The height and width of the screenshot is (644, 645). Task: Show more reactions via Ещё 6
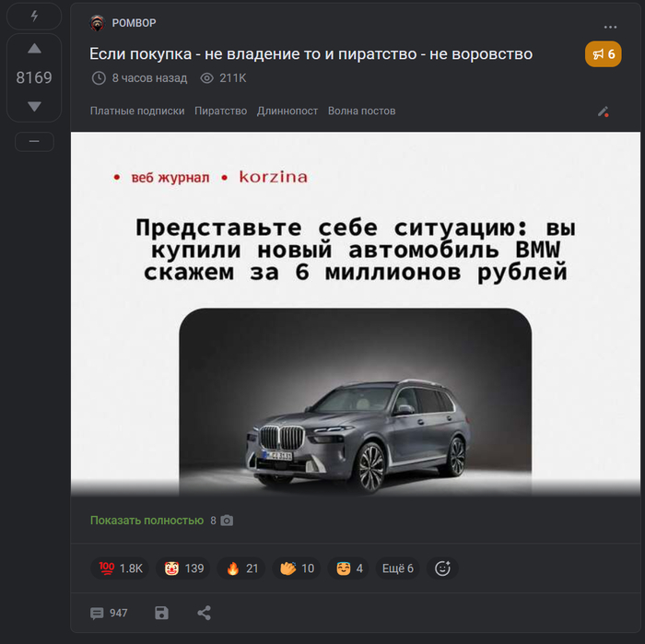pyautogui.click(x=397, y=568)
